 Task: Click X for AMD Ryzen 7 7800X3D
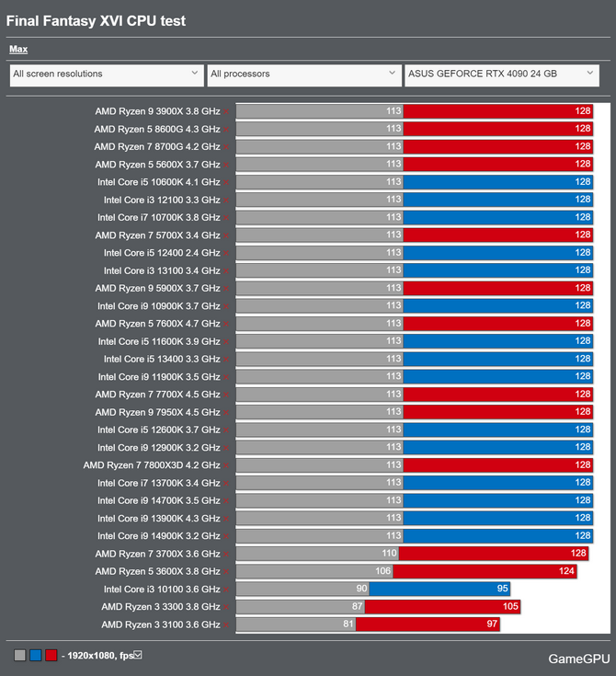pos(226,465)
